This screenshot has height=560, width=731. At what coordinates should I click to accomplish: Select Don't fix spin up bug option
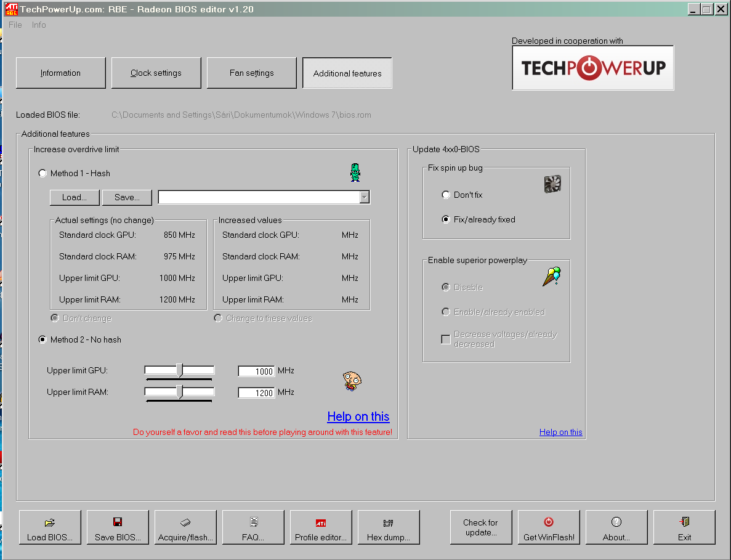446,195
